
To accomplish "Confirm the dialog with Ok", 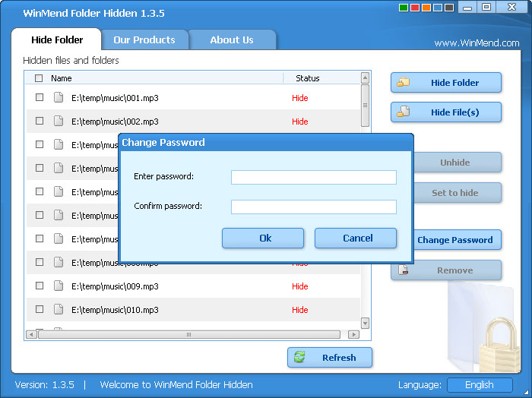I will [x=263, y=238].
